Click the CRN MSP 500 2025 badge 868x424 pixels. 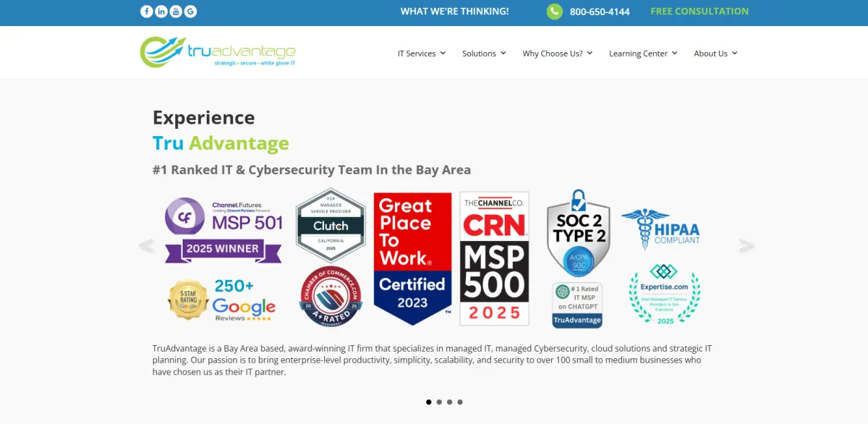pyautogui.click(x=495, y=258)
